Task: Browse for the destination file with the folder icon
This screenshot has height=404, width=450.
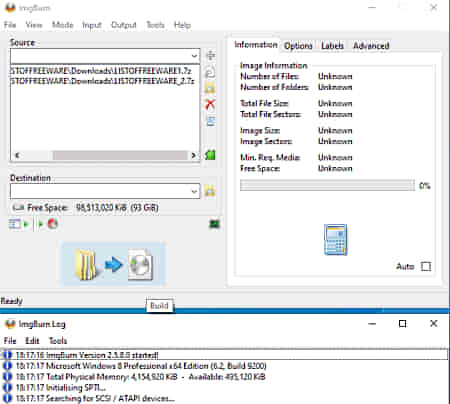Action: click(210, 191)
